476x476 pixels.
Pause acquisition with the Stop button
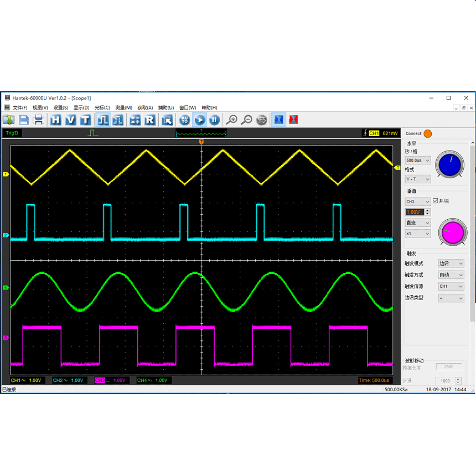click(x=214, y=120)
